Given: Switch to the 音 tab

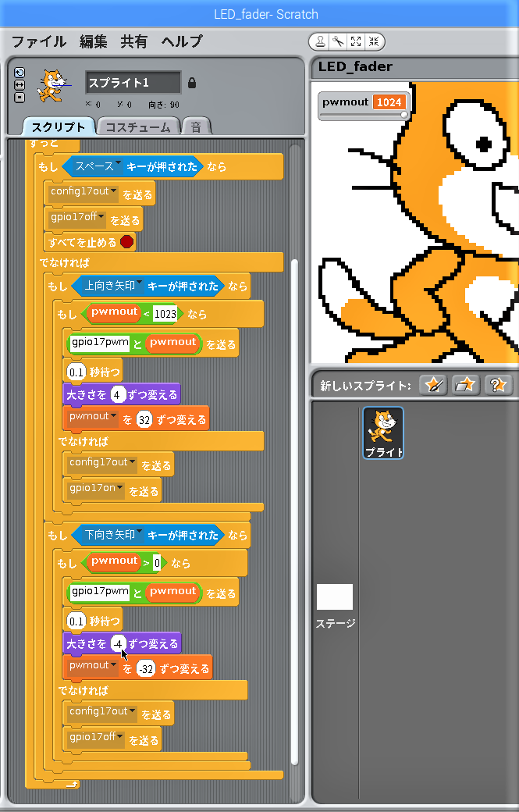Looking at the screenshot, I should point(196,126).
